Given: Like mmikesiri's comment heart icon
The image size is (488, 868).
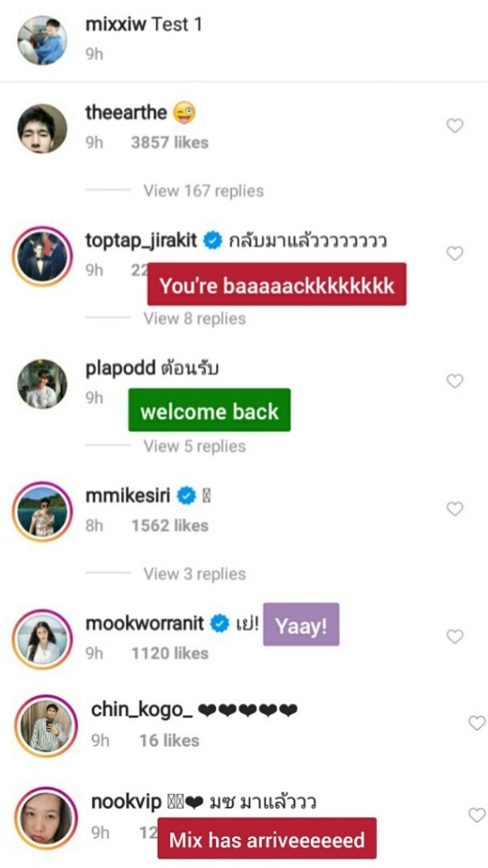Looking at the screenshot, I should pyautogui.click(x=454, y=509).
